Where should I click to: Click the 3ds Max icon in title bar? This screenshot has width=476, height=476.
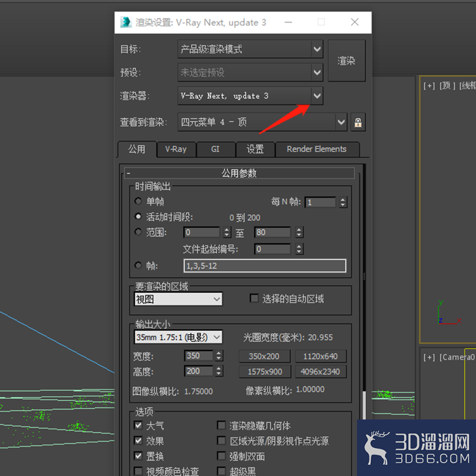126,22
